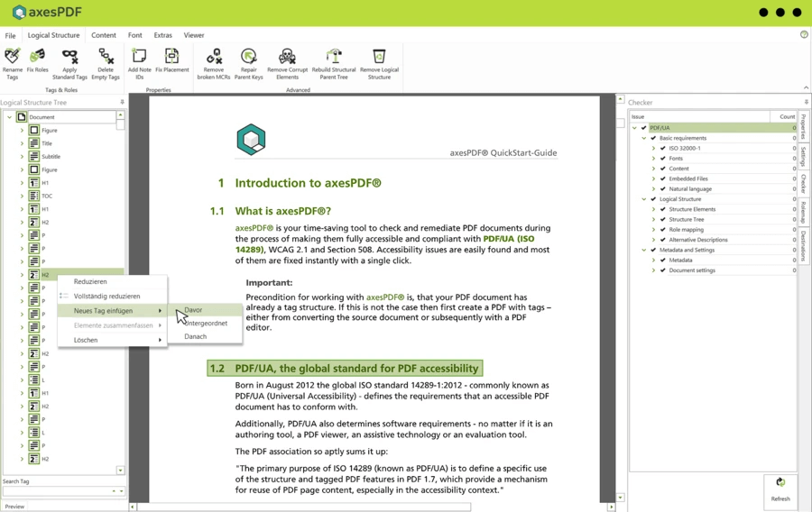812x512 pixels.
Task: Select Davor in the submenu
Action: click(206, 310)
